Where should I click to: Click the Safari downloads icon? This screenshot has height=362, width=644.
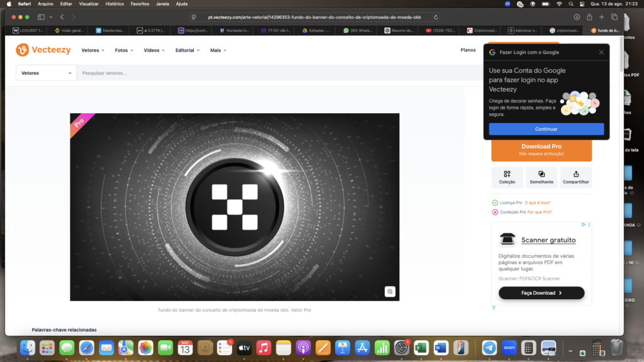pos(577,17)
